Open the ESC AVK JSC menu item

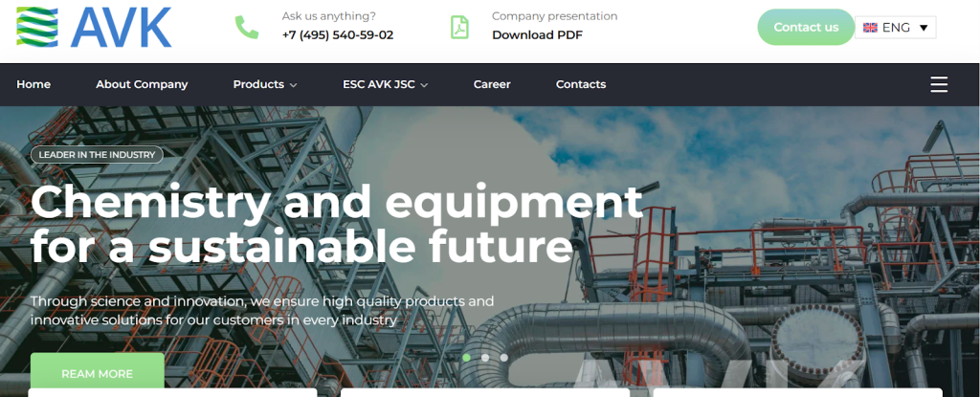tap(379, 84)
